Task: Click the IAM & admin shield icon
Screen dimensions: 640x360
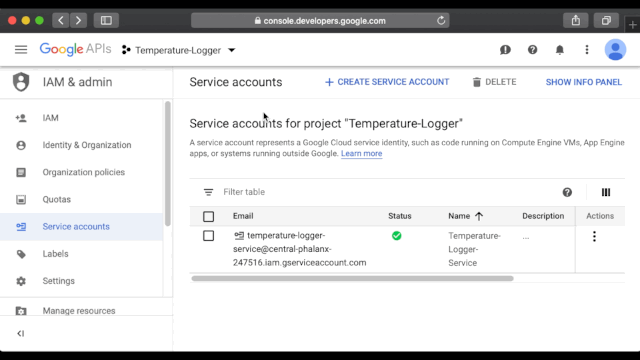Action: 21,82
